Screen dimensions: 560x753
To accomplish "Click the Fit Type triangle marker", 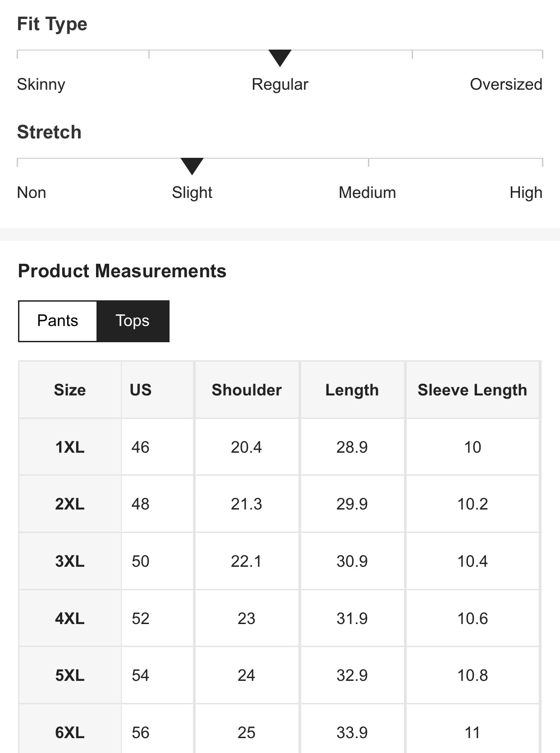I will click(x=280, y=58).
